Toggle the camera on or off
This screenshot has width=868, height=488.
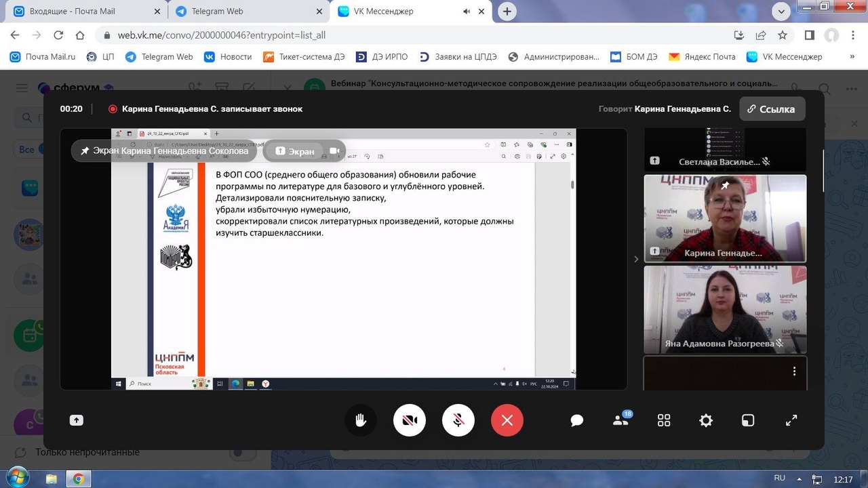(410, 420)
